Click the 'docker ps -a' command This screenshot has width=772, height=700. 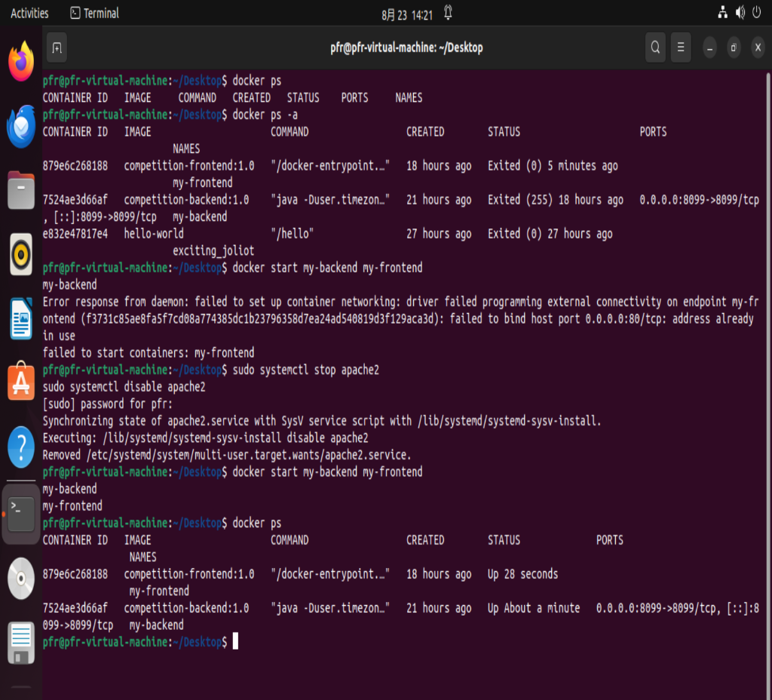(x=265, y=115)
